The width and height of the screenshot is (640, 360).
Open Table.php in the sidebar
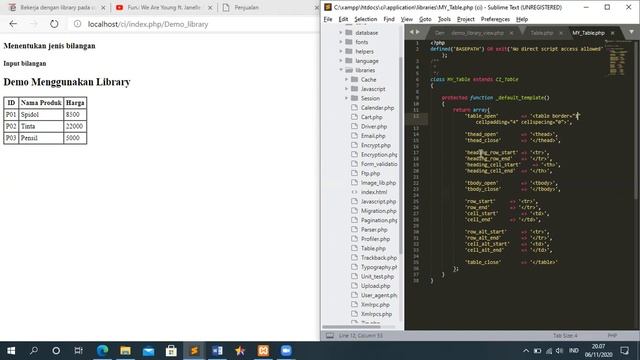click(x=373, y=248)
